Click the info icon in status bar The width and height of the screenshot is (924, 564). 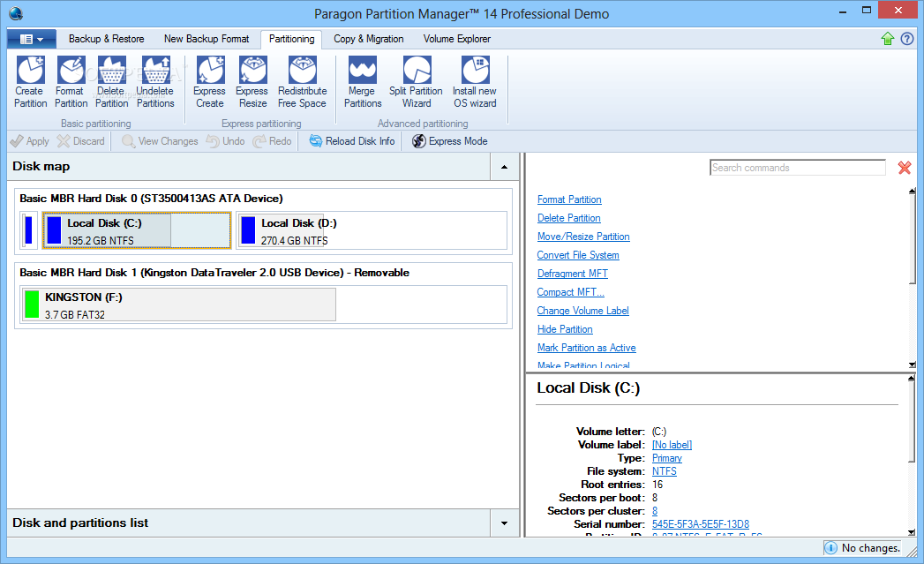(x=830, y=548)
